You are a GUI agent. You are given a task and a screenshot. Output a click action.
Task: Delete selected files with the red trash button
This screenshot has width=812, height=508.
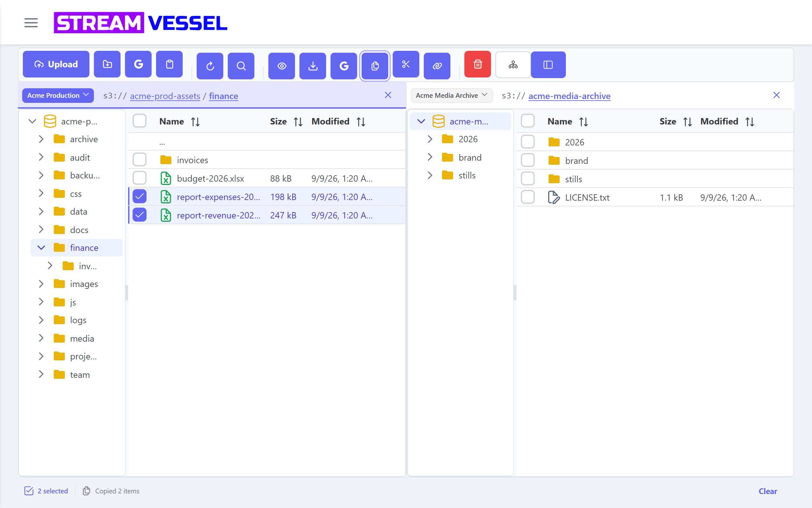pyautogui.click(x=477, y=64)
